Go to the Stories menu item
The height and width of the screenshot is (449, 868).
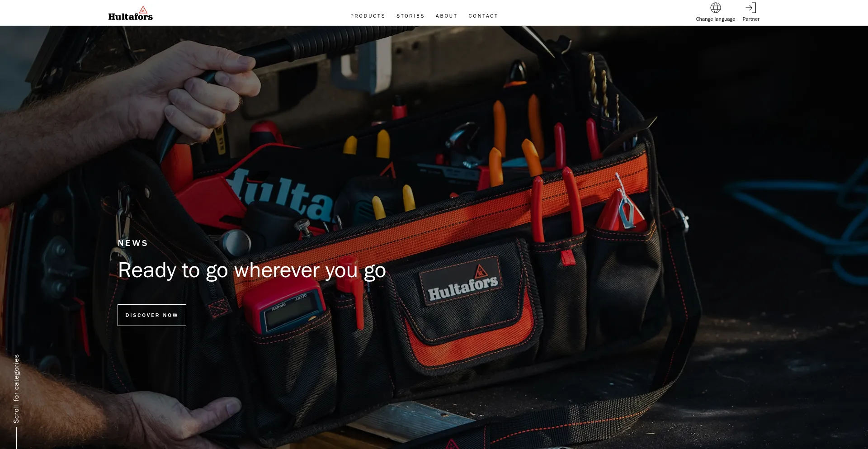410,16
